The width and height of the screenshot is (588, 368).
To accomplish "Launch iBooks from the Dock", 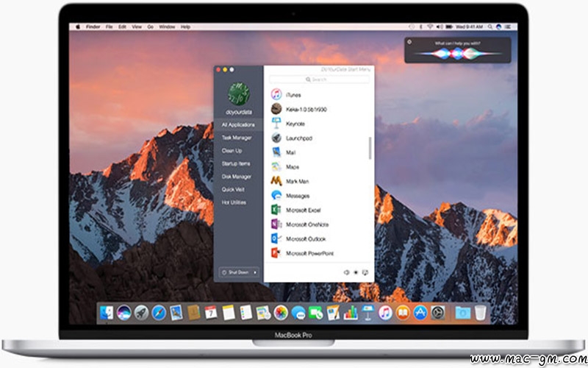I will click(403, 312).
